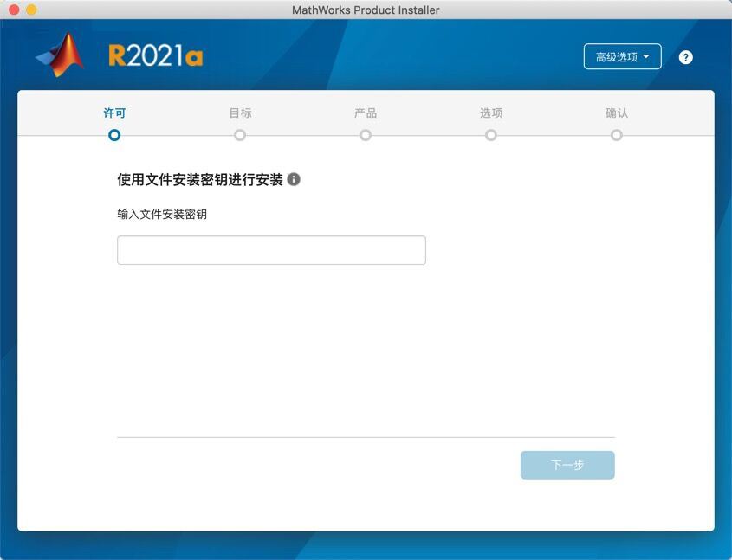Select the 选项 step tab
Viewport: 732px width, 560px height.
pos(491,113)
